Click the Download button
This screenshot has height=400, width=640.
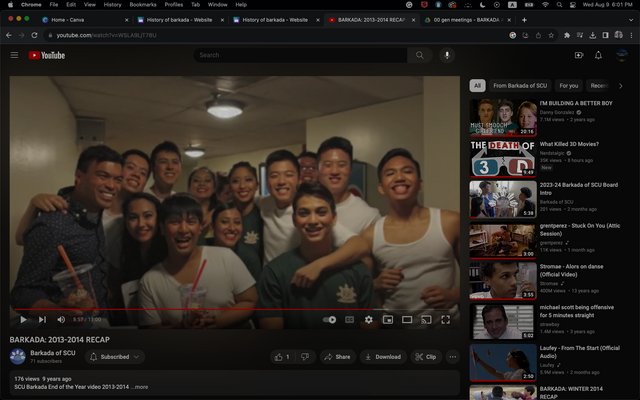click(382, 356)
